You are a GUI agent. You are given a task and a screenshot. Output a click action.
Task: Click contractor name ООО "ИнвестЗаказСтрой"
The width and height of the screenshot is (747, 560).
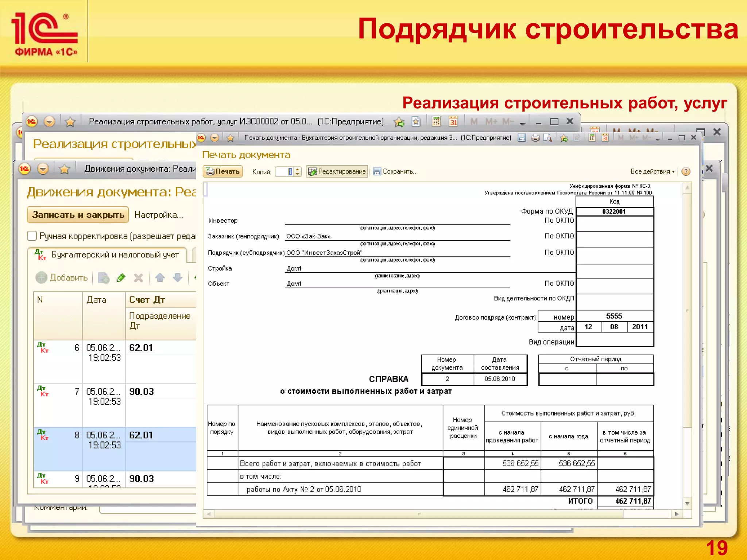pos(325,253)
